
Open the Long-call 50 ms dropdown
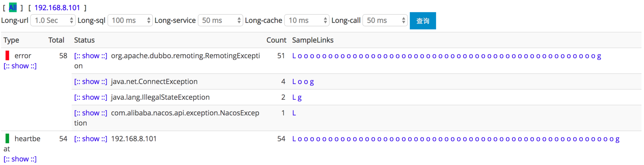pyautogui.click(x=385, y=20)
